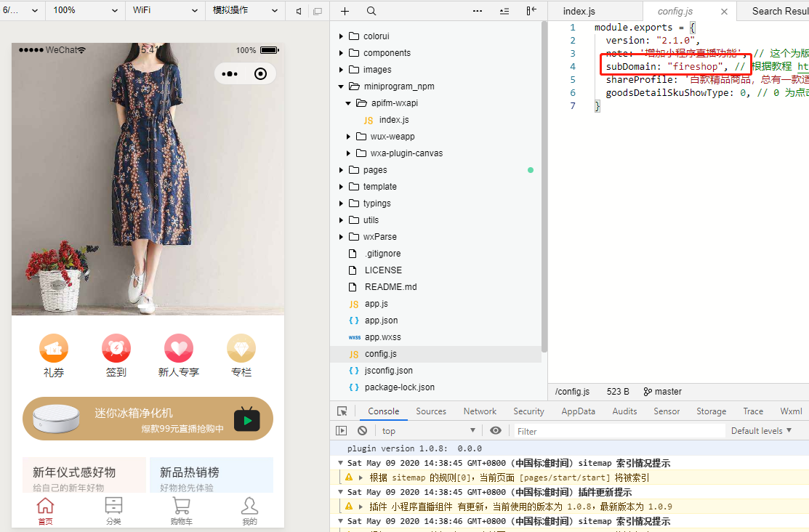Tap the 专栏 diamond icon

(x=241, y=348)
